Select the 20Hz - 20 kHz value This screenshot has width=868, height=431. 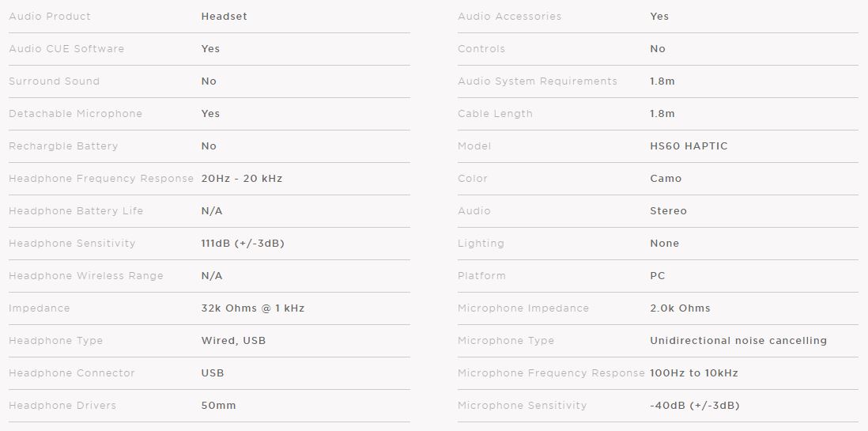click(x=242, y=179)
